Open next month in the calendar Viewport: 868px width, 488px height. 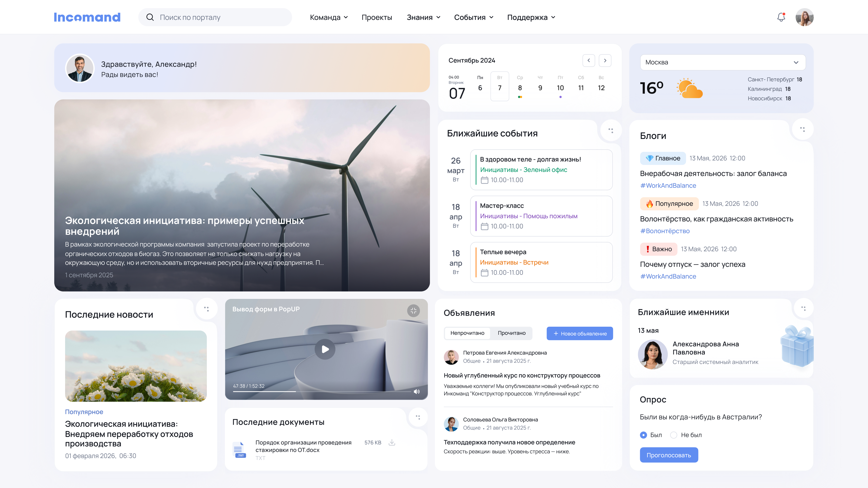click(x=605, y=61)
